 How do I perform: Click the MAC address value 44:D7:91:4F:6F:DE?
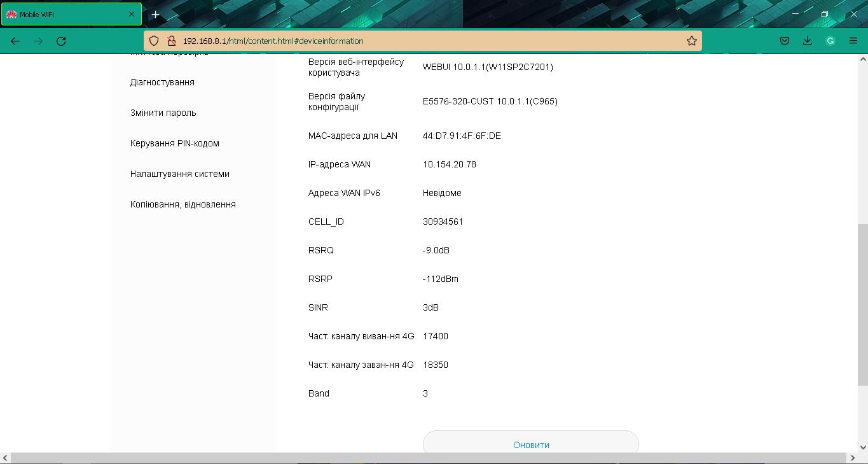[462, 136]
